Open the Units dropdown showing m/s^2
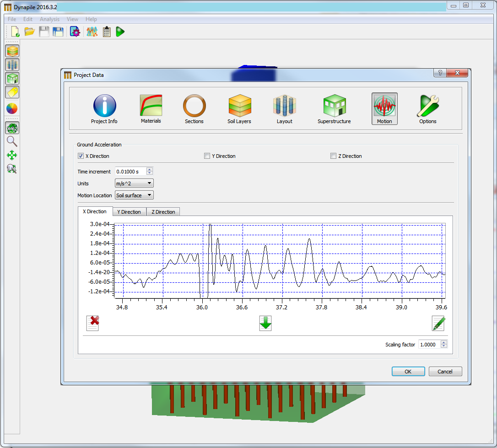 134,184
